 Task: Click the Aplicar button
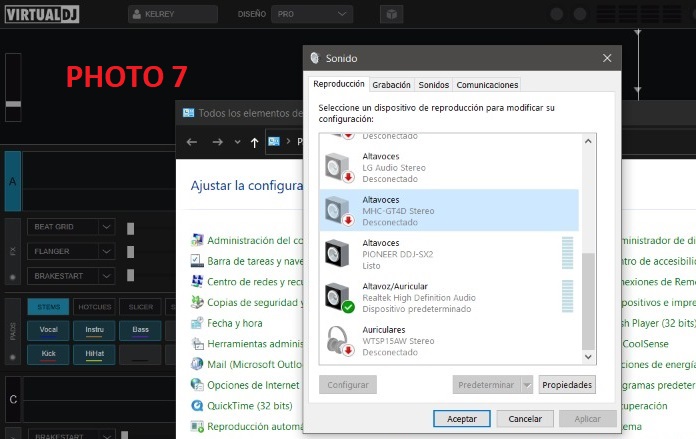[588, 419]
